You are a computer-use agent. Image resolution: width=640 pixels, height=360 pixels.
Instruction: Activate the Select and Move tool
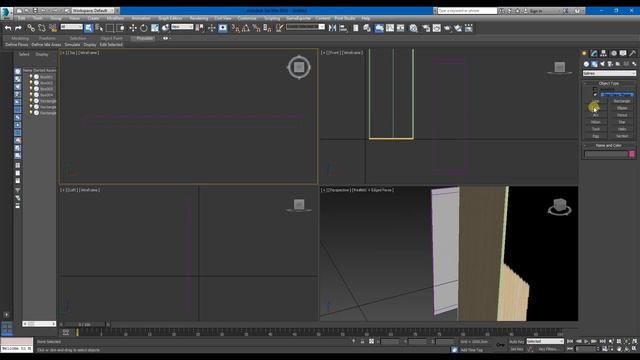click(x=133, y=28)
